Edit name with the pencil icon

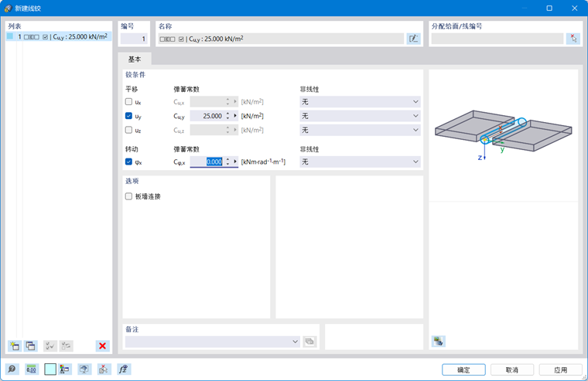pos(413,39)
